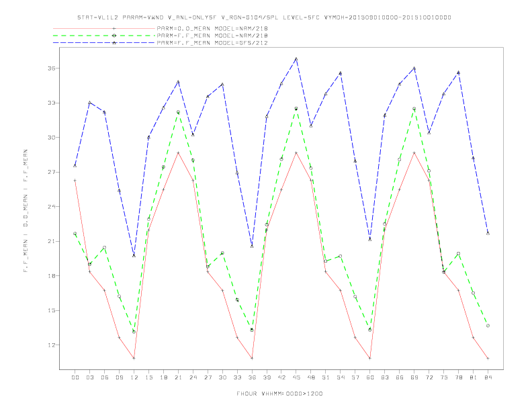Click red plus data point at hour 00
The width and height of the screenshot is (532, 411).
[x=75, y=181]
